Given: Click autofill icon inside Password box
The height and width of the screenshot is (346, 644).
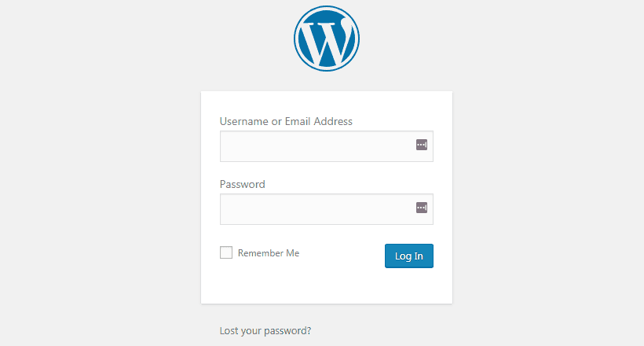Looking at the screenshot, I should tap(422, 208).
